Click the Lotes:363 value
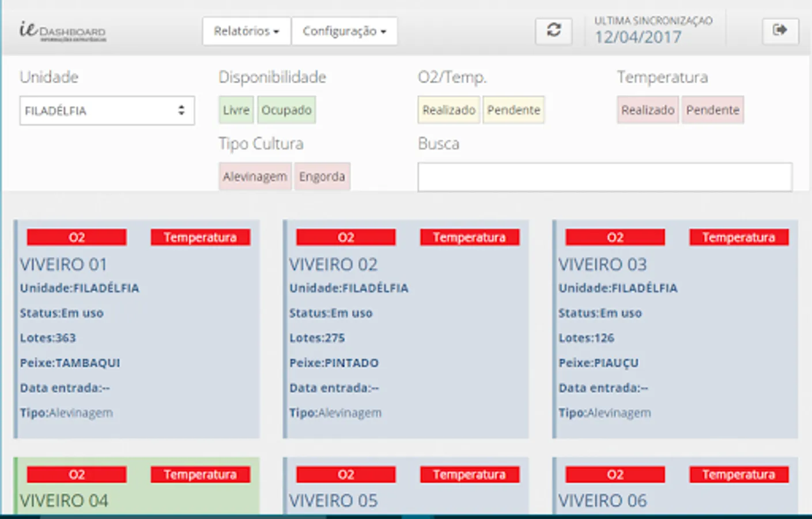 48,339
